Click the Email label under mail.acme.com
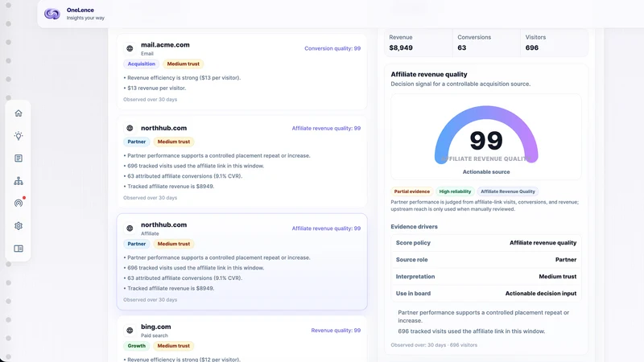This screenshot has height=362, width=644. (x=147, y=54)
